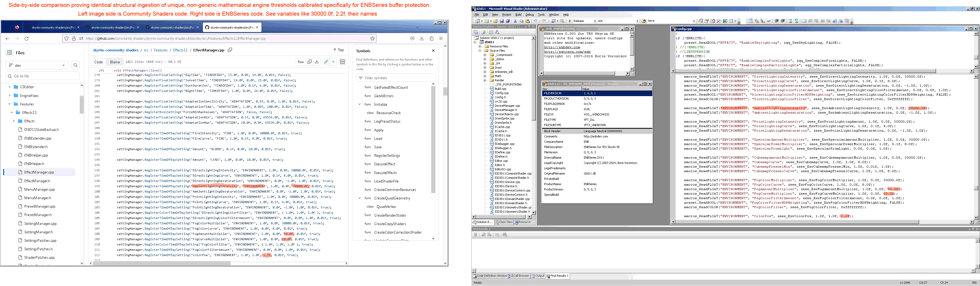Comment out selected lines toolbar icon
The image size is (980, 286).
[x=790, y=21]
